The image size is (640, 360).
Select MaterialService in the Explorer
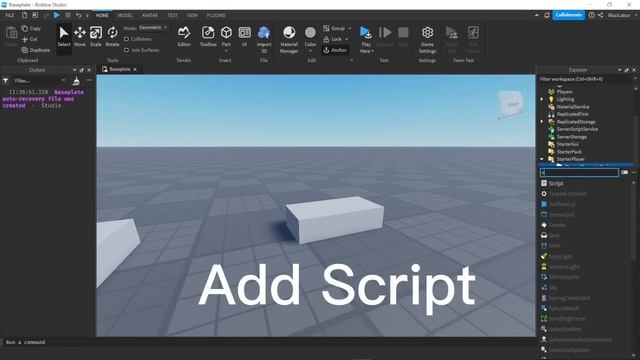(x=573, y=107)
